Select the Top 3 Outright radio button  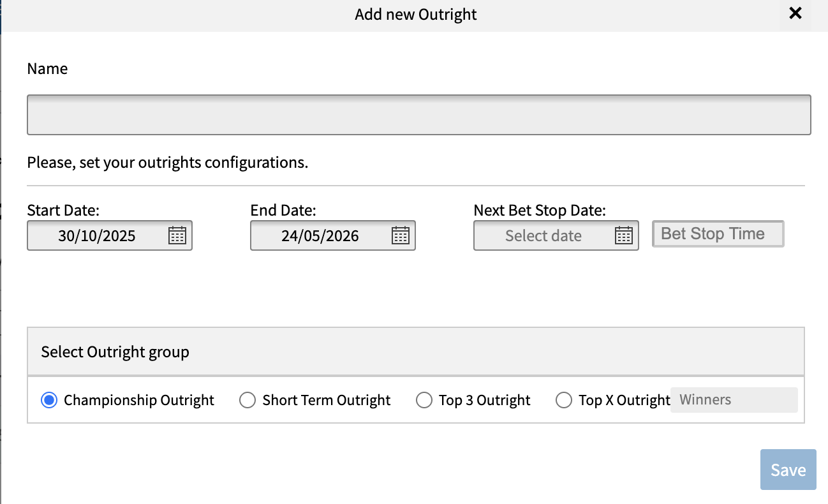point(424,400)
